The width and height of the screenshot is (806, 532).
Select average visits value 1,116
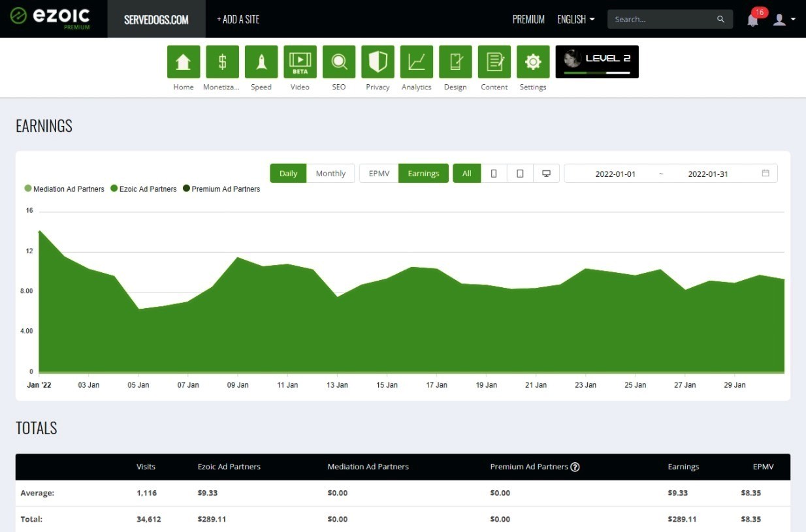pyautogui.click(x=147, y=493)
